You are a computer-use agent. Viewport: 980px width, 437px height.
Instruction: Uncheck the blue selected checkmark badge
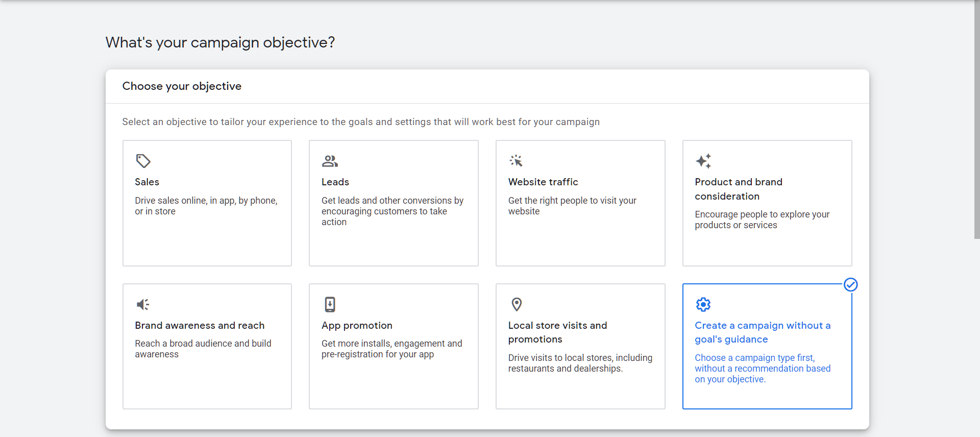[x=850, y=285]
